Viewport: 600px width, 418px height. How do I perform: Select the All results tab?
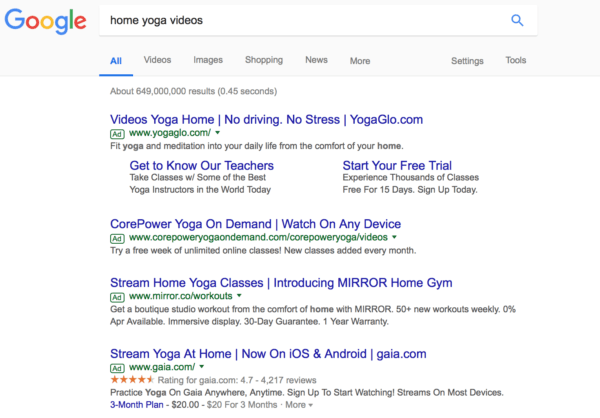tap(116, 61)
